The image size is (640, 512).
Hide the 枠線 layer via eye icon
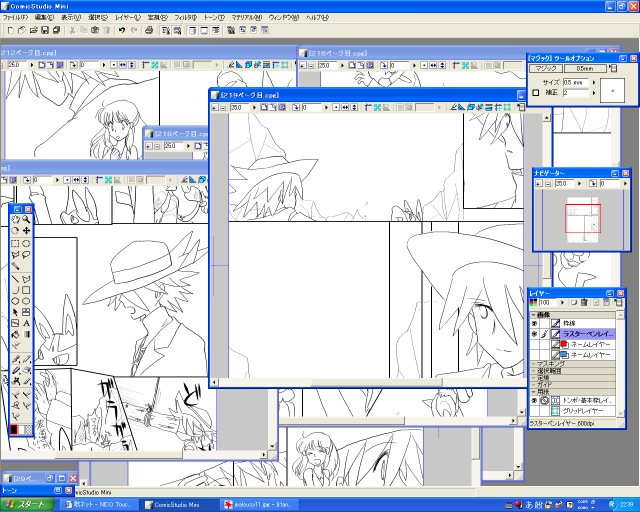pyautogui.click(x=533, y=323)
